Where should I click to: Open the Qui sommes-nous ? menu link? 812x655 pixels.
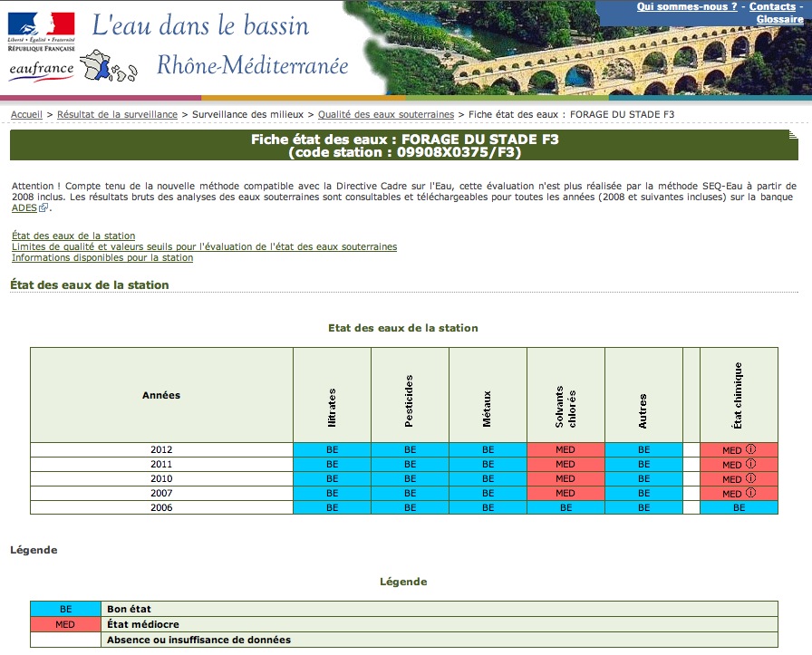(687, 6)
